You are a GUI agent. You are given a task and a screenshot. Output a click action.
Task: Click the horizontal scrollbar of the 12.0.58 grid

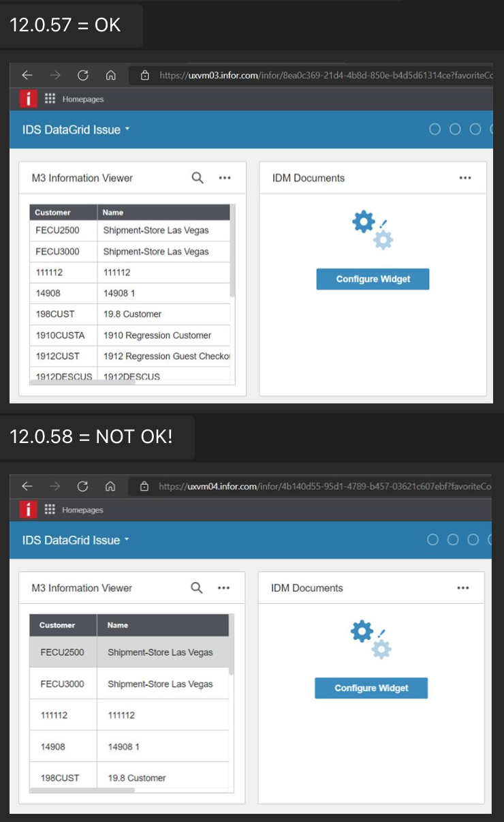coord(82,791)
